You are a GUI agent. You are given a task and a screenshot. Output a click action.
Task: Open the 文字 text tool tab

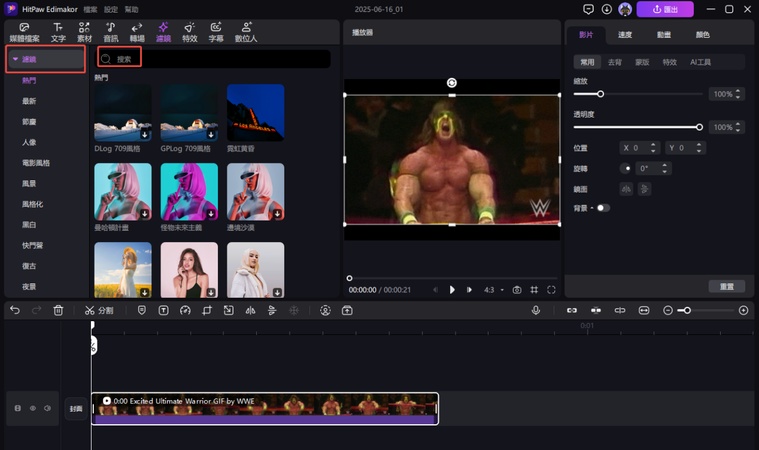[58, 32]
